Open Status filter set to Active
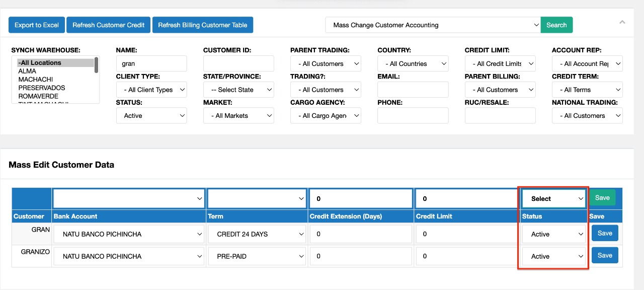Viewport: 644px width, 290px height. click(x=151, y=116)
